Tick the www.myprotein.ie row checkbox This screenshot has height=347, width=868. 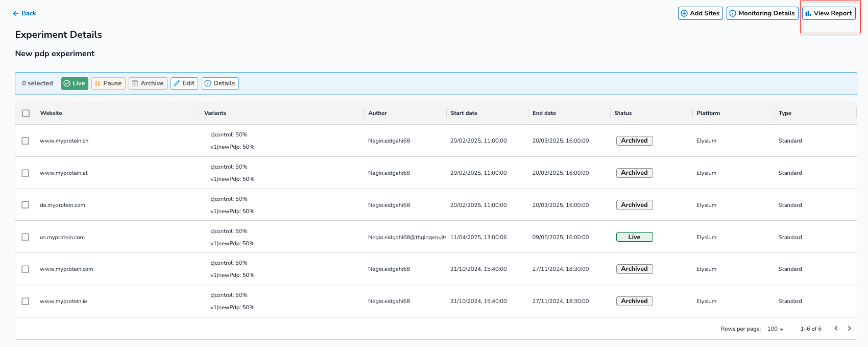click(26, 302)
